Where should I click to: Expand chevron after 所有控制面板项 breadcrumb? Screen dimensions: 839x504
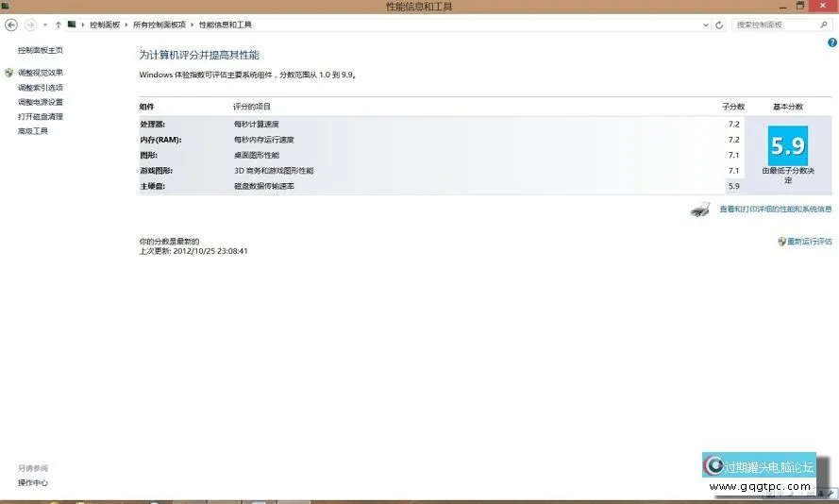[x=193, y=25]
